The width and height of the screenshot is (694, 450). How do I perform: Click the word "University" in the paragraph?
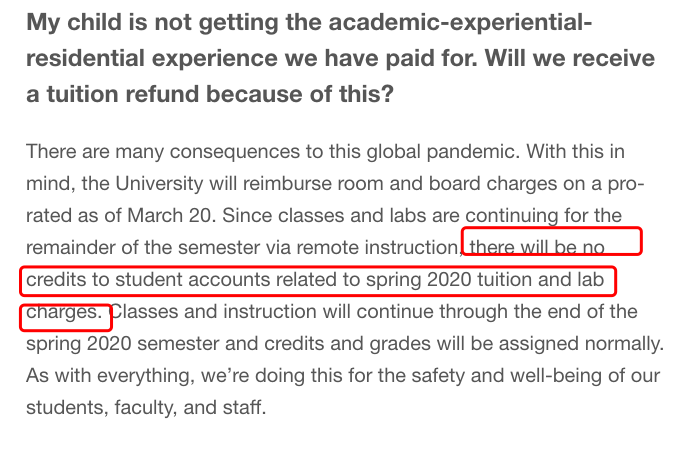pyautogui.click(x=159, y=184)
